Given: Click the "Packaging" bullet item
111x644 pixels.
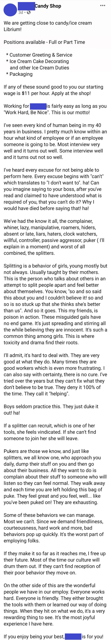Looking at the screenshot, I should [x=21, y=74].
